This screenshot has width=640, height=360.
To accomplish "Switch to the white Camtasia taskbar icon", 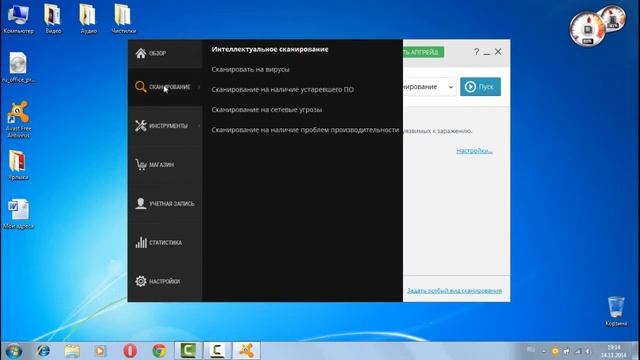I will pos(217,351).
